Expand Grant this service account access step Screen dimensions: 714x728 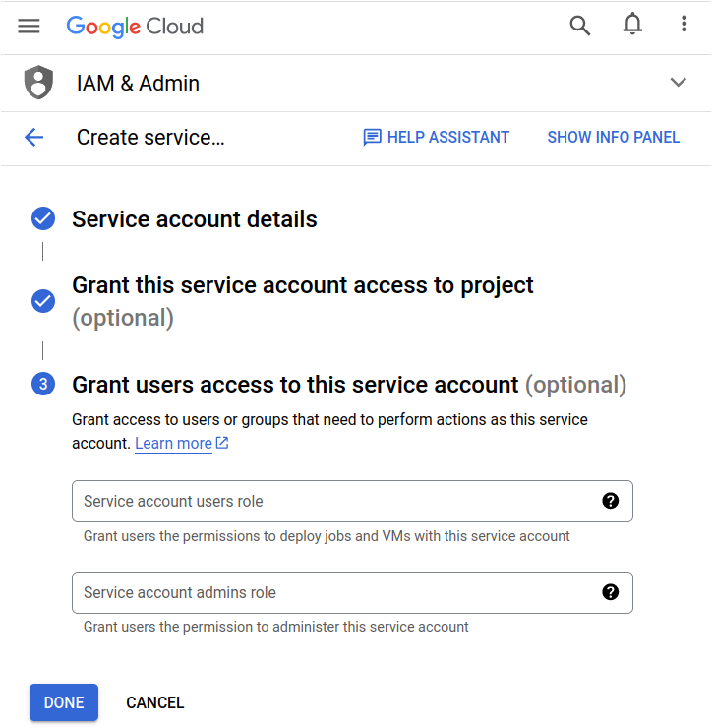click(x=302, y=286)
